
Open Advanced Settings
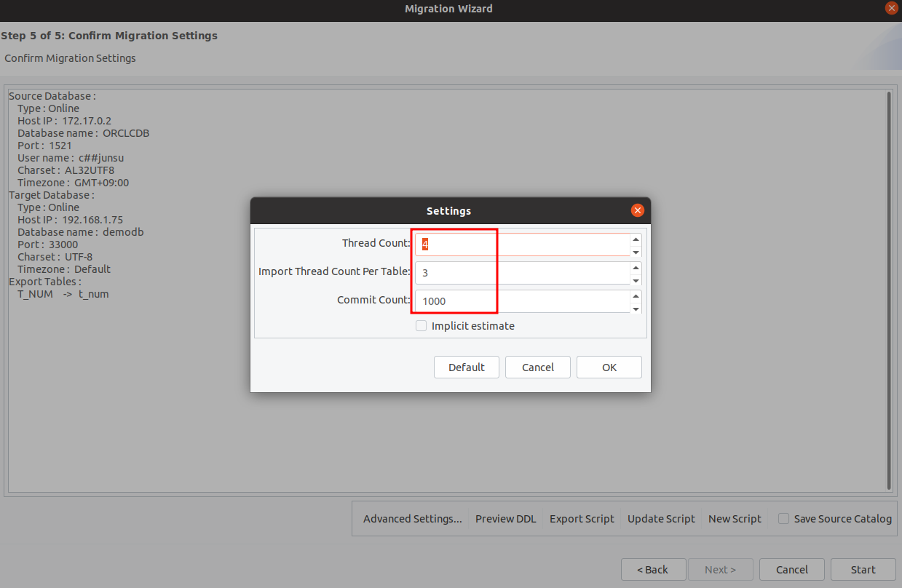pos(412,519)
